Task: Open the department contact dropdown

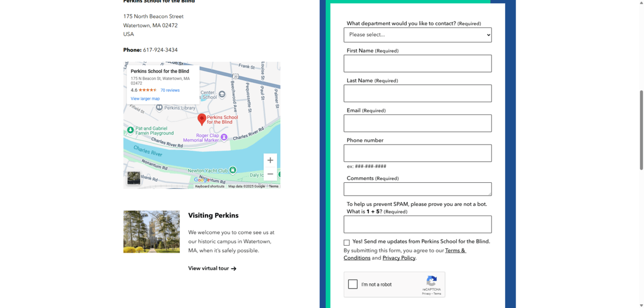Action: (418, 35)
